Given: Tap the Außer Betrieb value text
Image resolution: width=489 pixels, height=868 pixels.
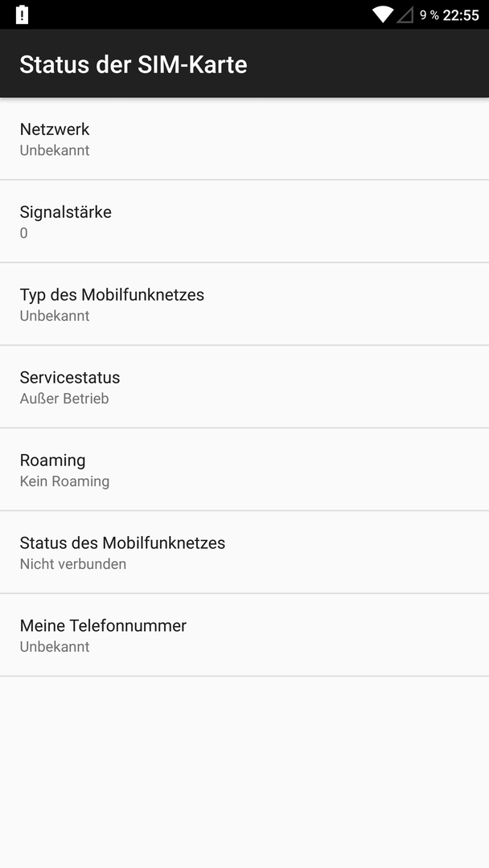Looking at the screenshot, I should point(64,399).
